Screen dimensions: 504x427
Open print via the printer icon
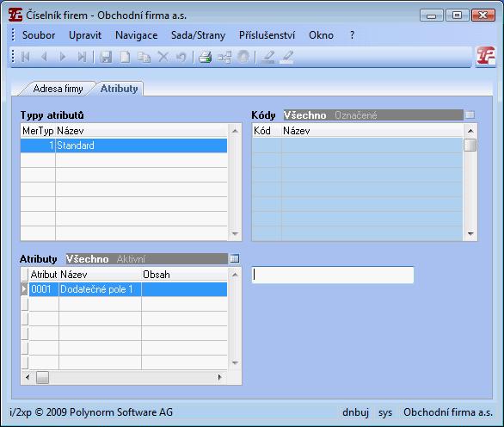point(205,58)
